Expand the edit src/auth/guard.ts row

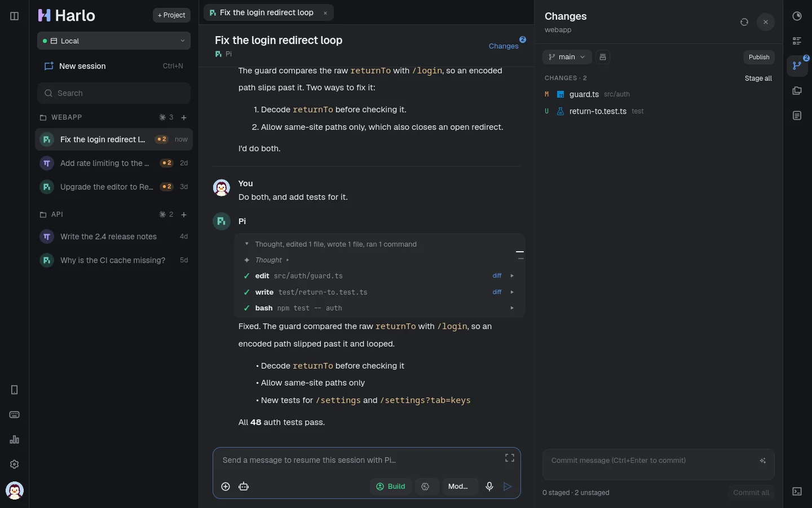click(379, 276)
